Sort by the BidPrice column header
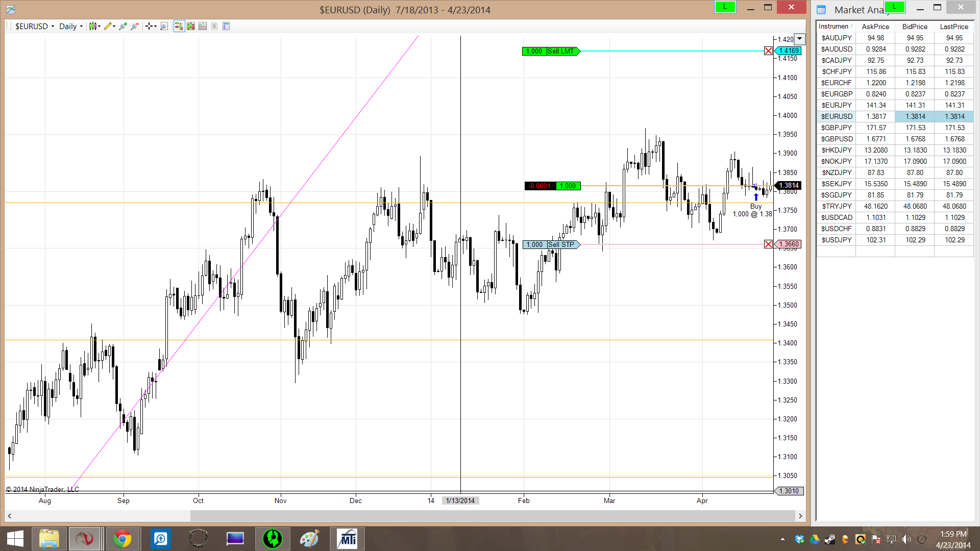 pos(915,27)
